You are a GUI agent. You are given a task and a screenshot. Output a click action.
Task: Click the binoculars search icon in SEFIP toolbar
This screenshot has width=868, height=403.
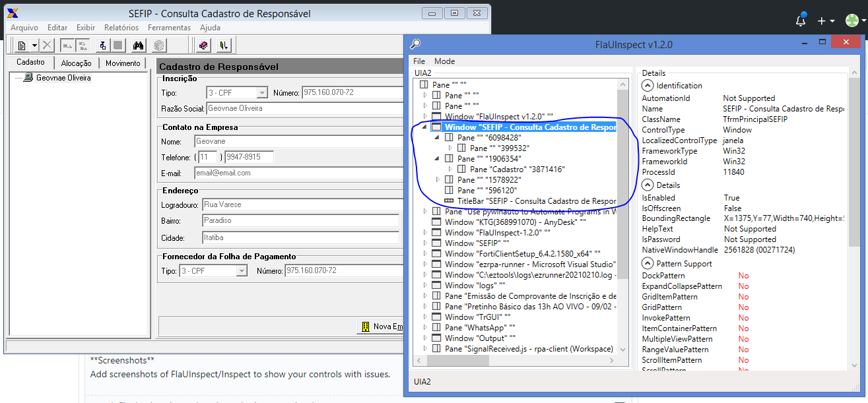(139, 46)
